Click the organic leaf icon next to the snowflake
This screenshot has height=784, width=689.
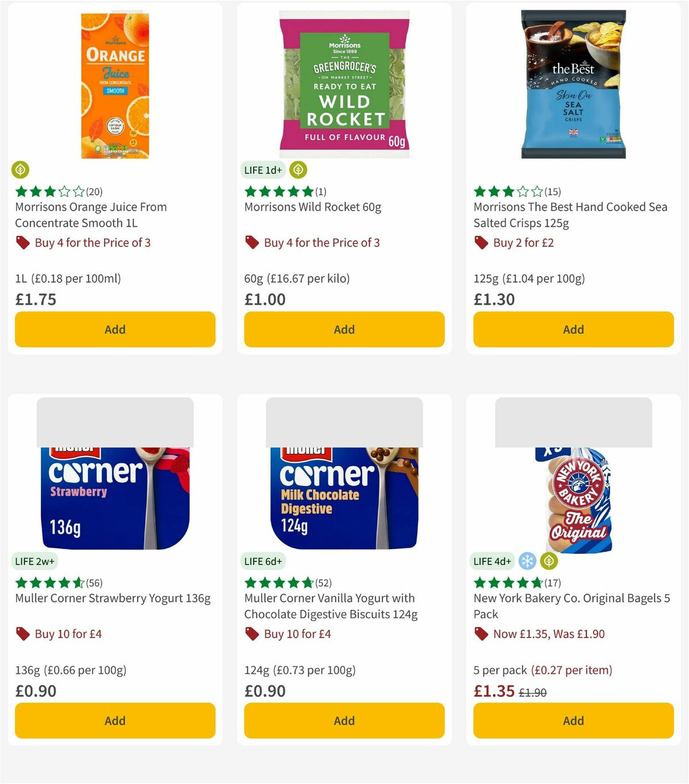tap(549, 561)
